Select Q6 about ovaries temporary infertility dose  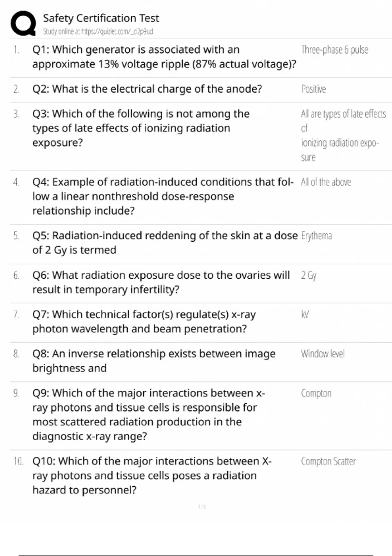point(161,282)
